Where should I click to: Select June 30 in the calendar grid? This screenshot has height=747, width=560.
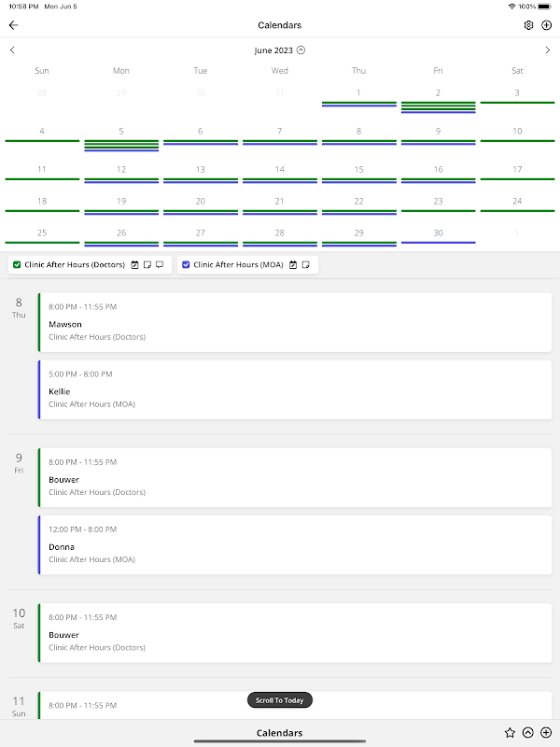(x=438, y=233)
